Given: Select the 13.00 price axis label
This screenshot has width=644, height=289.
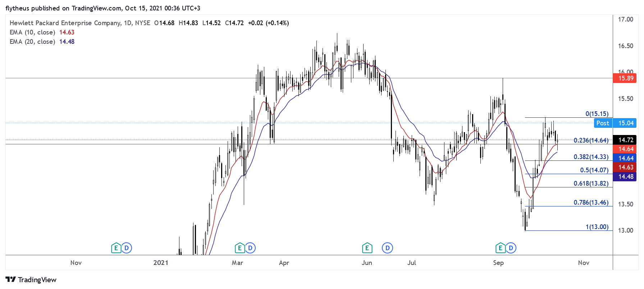Looking at the screenshot, I should pos(626,230).
